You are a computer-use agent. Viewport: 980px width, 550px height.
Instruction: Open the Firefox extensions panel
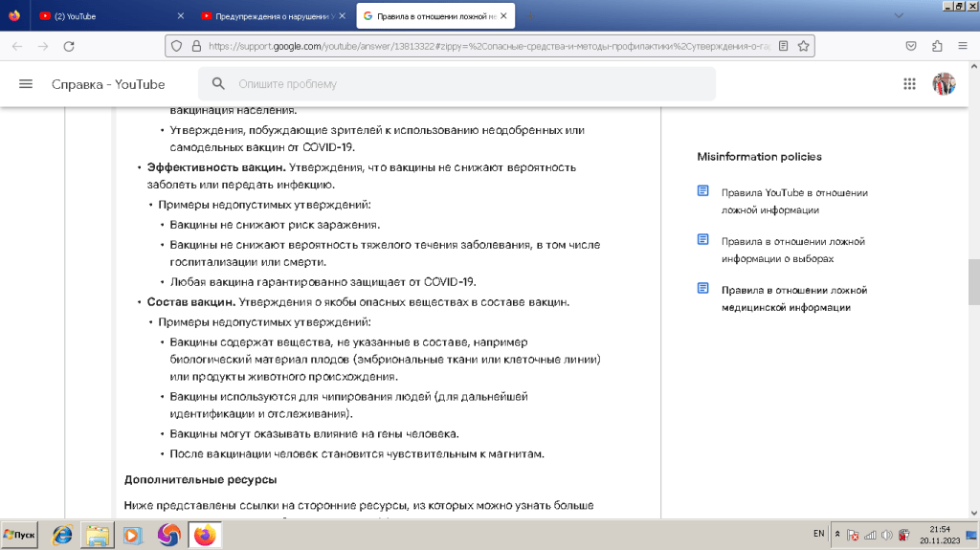[937, 46]
